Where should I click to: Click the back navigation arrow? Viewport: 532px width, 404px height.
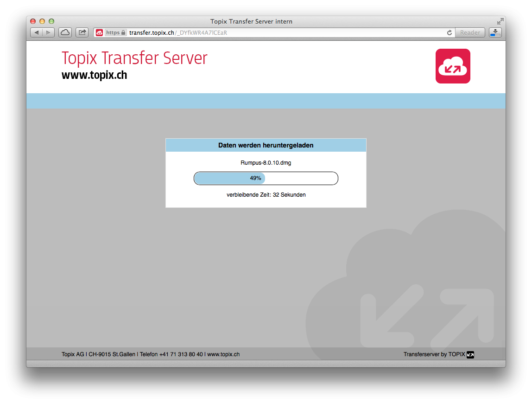pyautogui.click(x=37, y=32)
